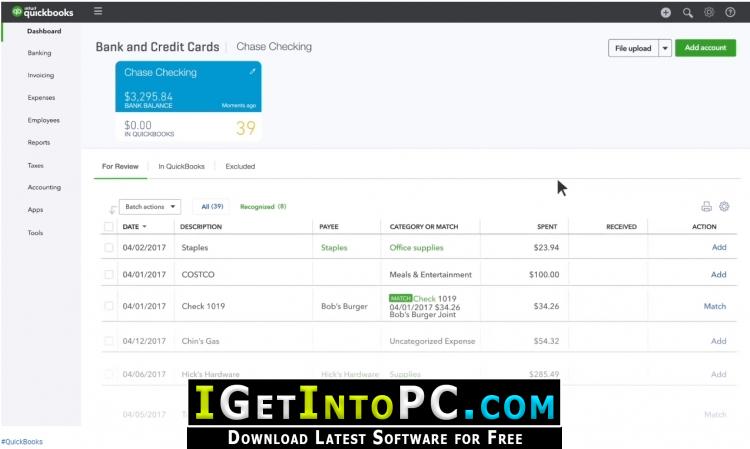The image size is (750, 449).
Task: Open the hamburger navigation menu
Action: point(98,11)
